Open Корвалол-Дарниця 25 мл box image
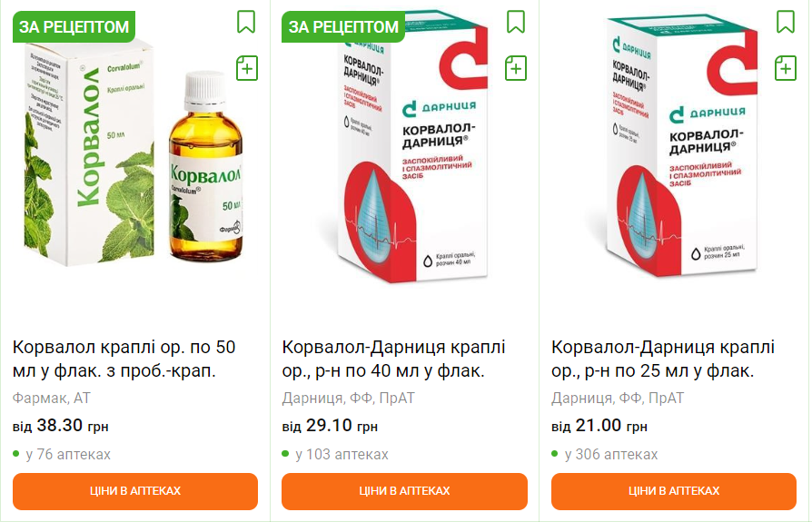 coord(681,145)
